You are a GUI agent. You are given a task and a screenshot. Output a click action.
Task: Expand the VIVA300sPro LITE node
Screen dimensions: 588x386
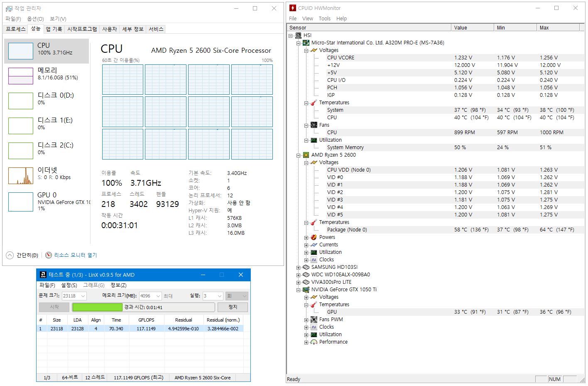(298, 283)
